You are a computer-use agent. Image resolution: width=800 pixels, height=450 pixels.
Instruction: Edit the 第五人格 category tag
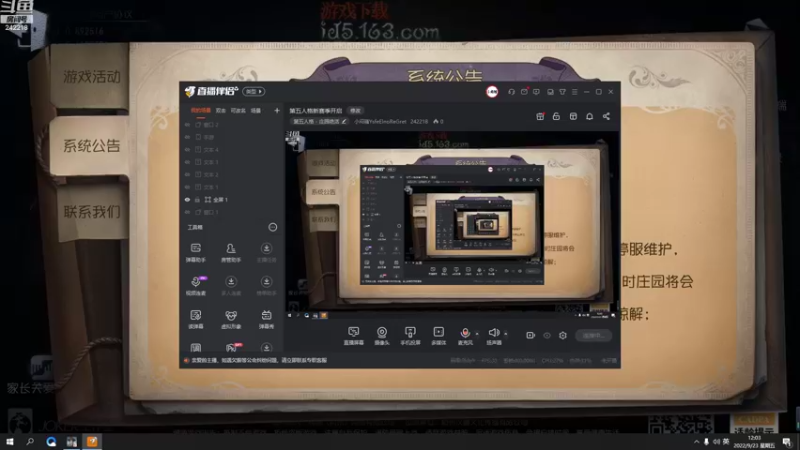(320, 121)
